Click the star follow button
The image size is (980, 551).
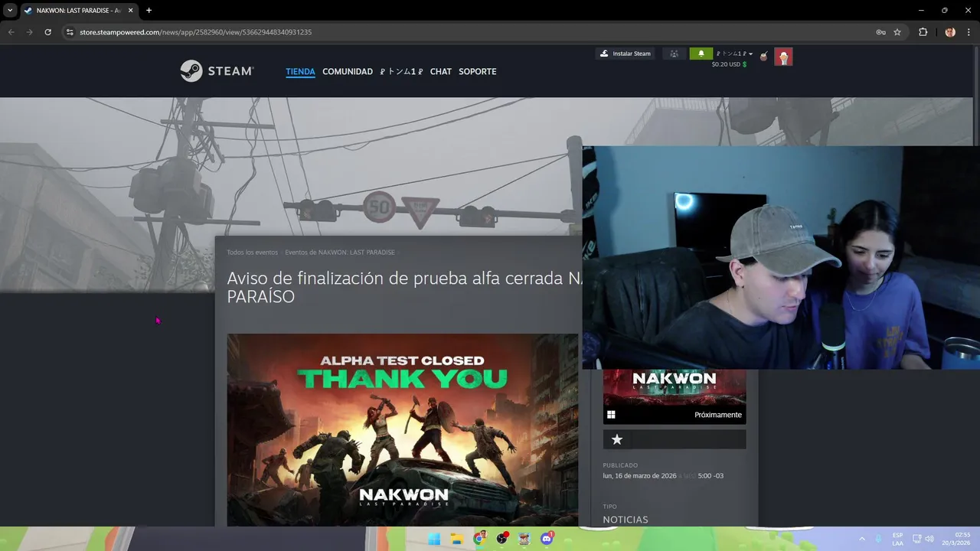(617, 439)
